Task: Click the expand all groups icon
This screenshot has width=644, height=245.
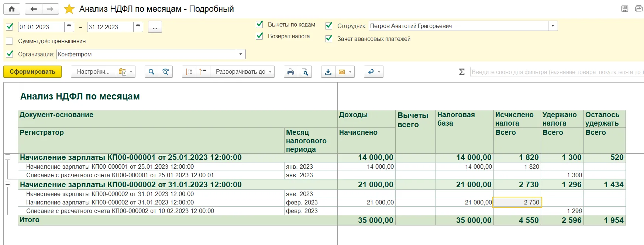Action: pyautogui.click(x=189, y=72)
